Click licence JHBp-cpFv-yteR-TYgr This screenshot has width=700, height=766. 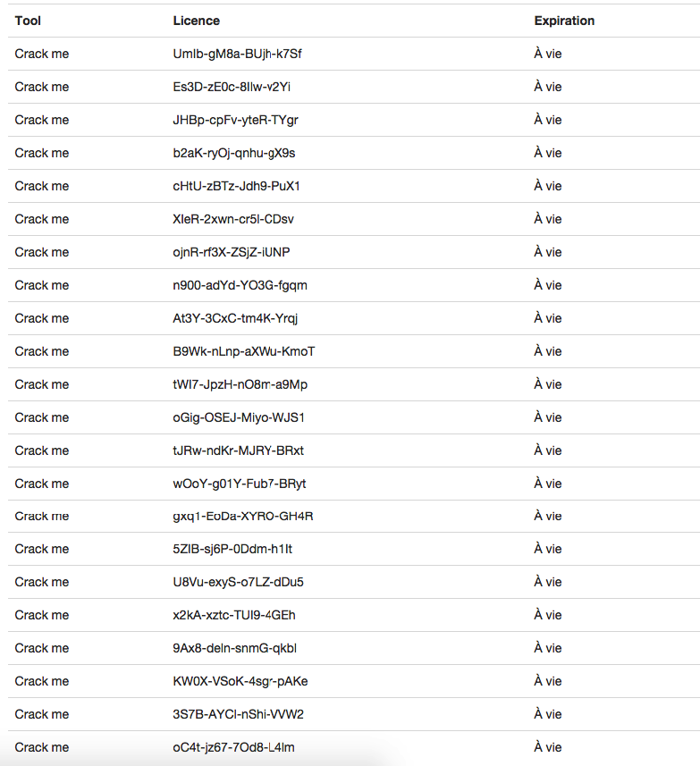point(235,120)
